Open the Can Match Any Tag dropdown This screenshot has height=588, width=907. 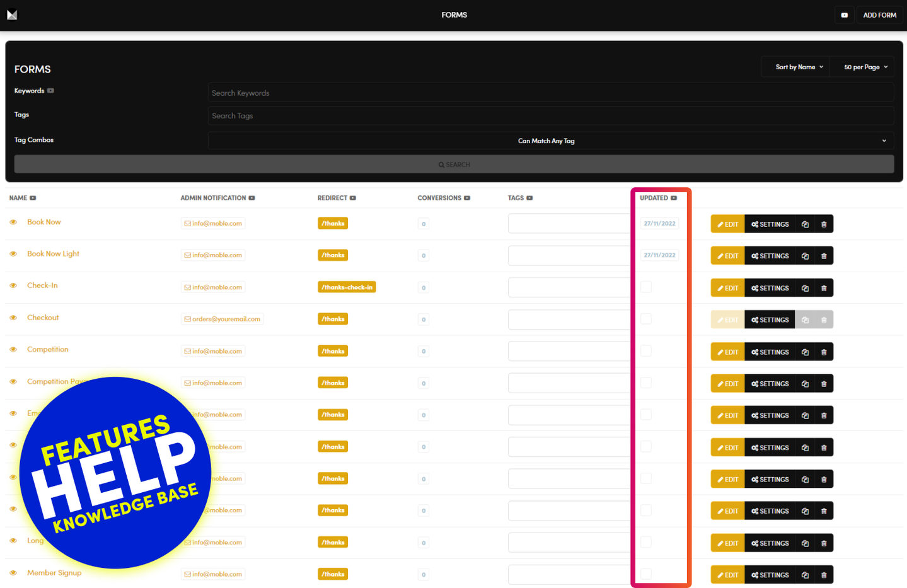pyautogui.click(x=550, y=141)
